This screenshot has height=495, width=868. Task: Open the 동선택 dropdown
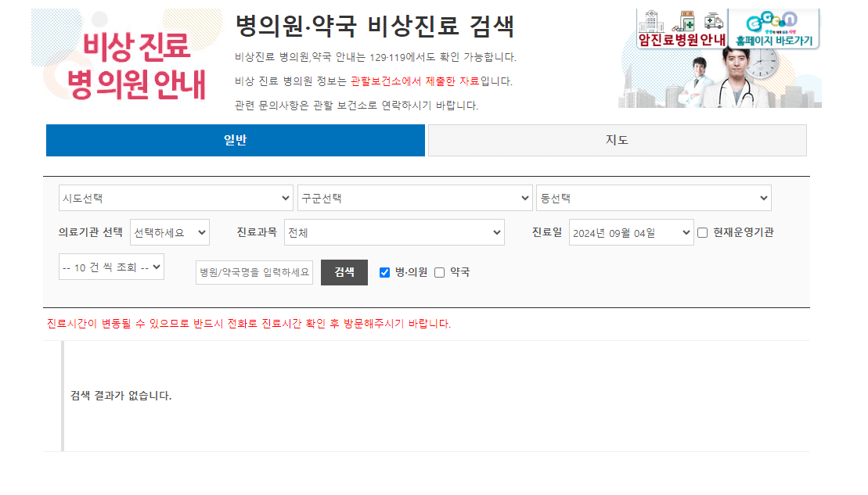(654, 198)
